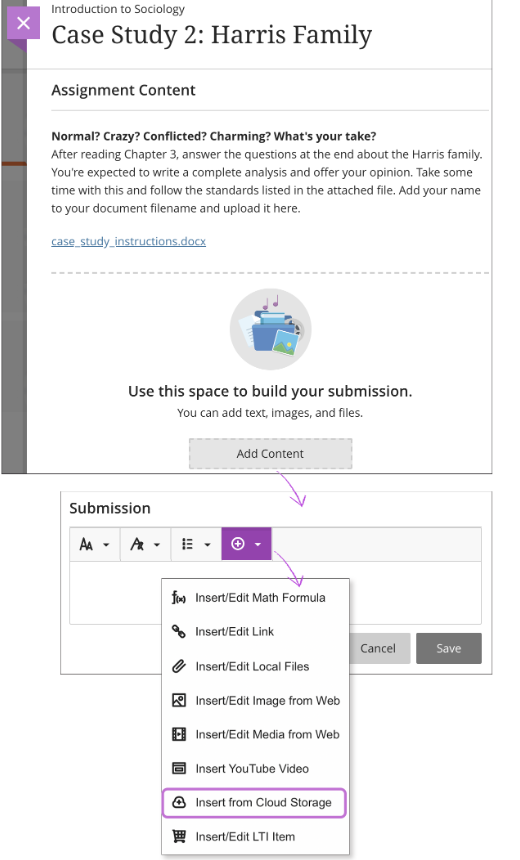Screen dimensions: 520x860
Task: Click the Save button
Action: point(449,648)
